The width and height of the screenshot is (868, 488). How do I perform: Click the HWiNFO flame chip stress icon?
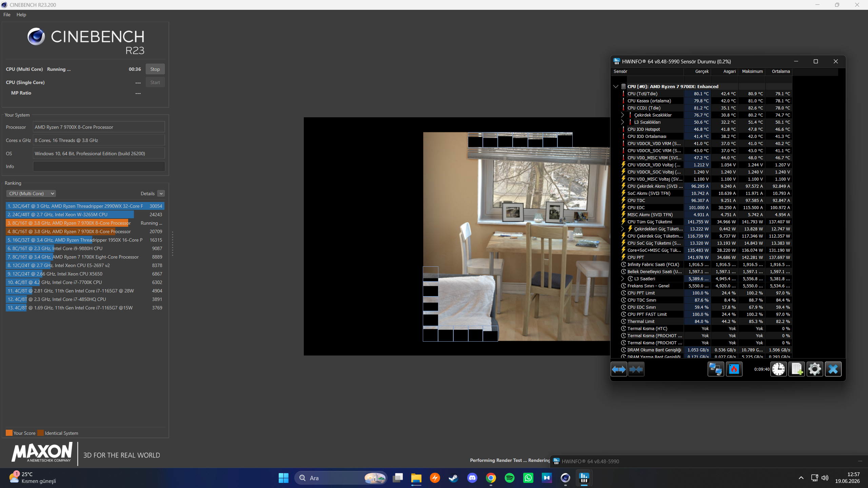(x=734, y=369)
